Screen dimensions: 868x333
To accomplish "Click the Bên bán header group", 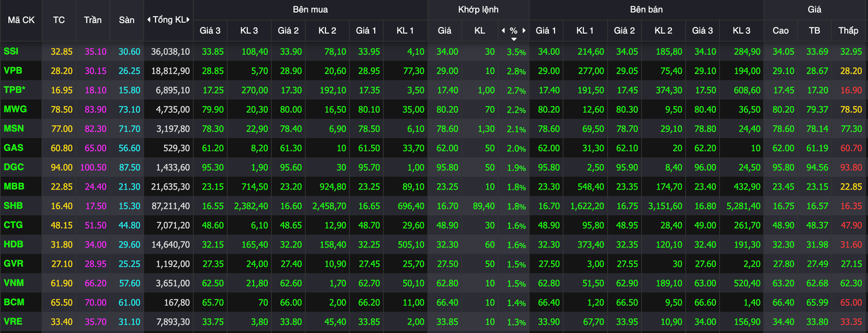I will [646, 9].
